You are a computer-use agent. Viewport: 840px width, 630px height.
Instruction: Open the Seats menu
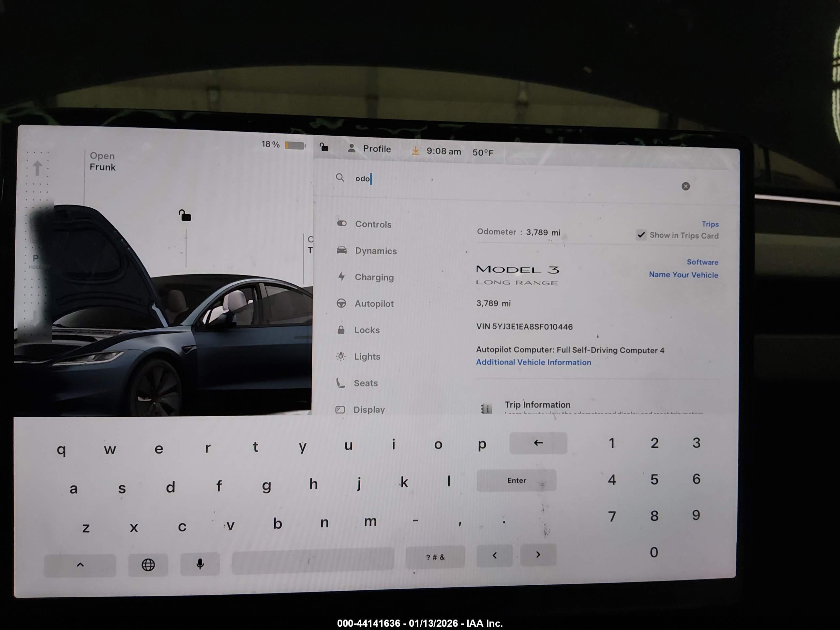click(x=357, y=383)
